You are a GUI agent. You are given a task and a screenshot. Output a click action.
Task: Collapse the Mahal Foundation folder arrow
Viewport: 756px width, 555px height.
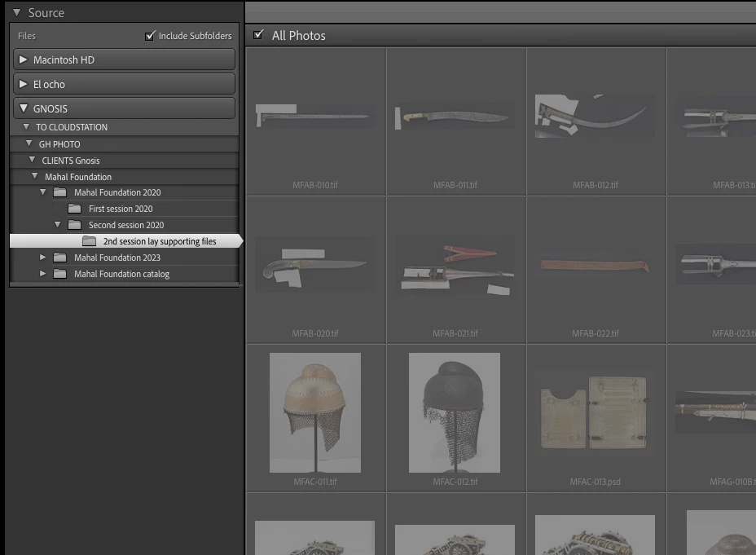coord(35,177)
